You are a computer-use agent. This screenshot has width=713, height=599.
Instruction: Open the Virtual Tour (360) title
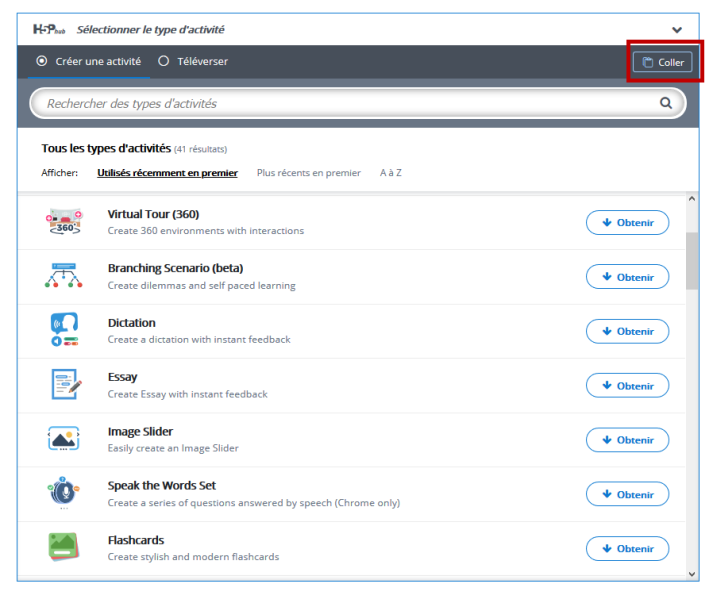153,214
